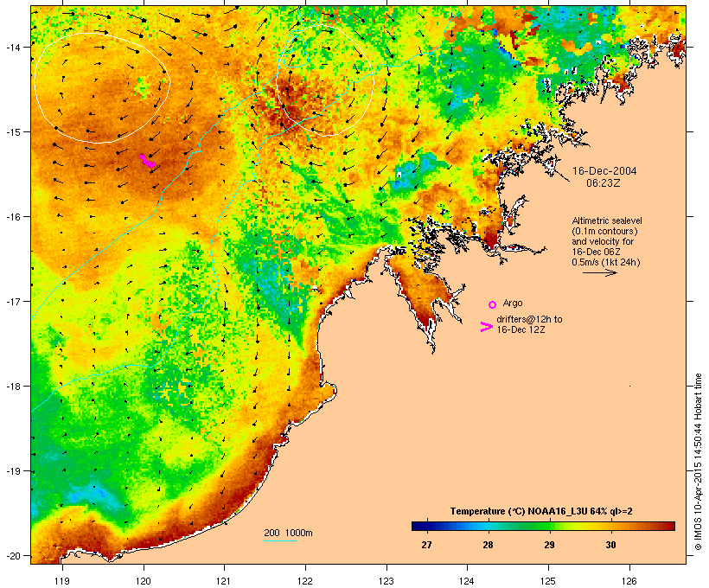Click the '16-Dec-2004' date label
This screenshot has width=709, height=588.
click(x=604, y=171)
